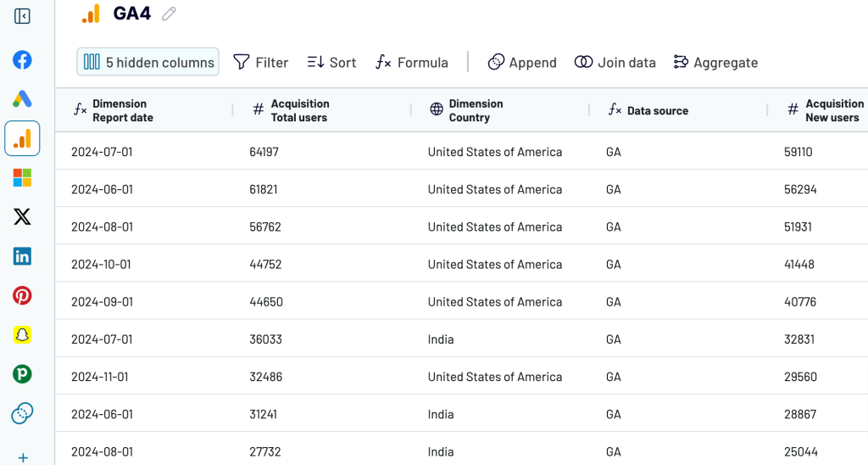The height and width of the screenshot is (465, 868).
Task: Collapse the left sidebar panel
Action: 22,16
